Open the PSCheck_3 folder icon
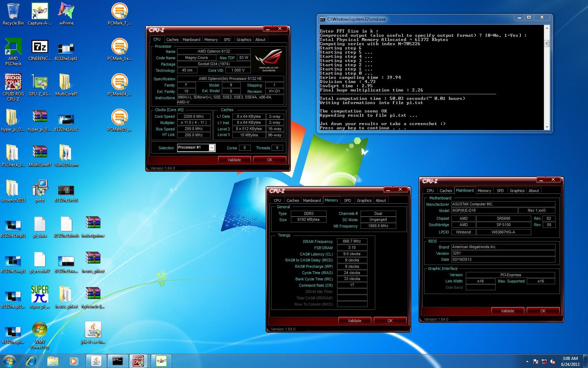The width and height of the screenshot is (588, 368). pos(13,156)
